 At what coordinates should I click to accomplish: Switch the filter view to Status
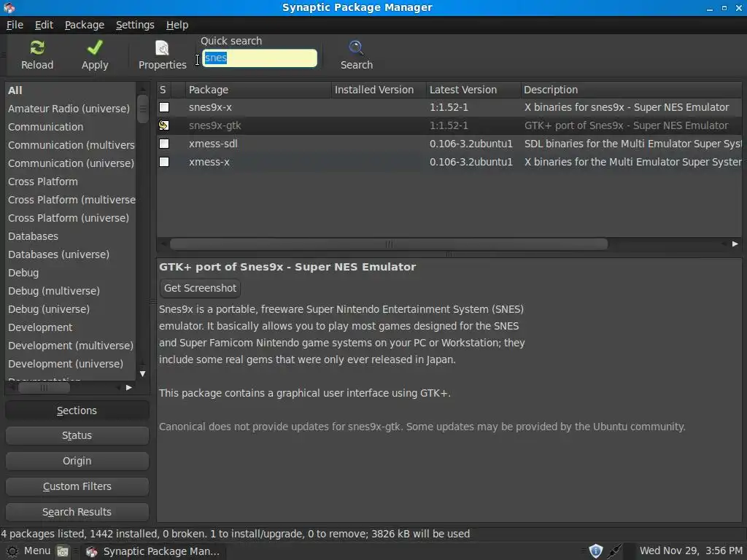click(x=77, y=436)
